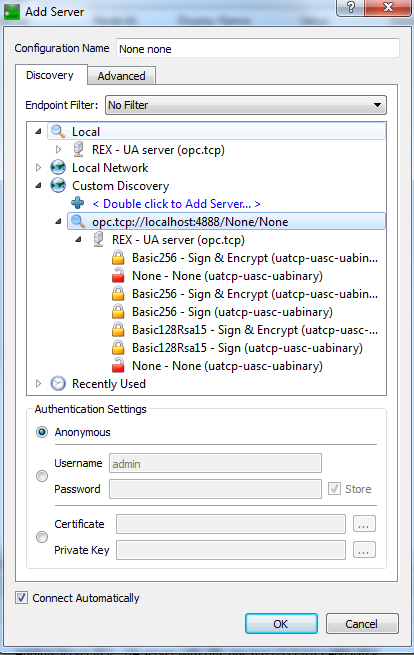Click the Configuration Name text field
414x655 pixels.
pyautogui.click(x=258, y=48)
